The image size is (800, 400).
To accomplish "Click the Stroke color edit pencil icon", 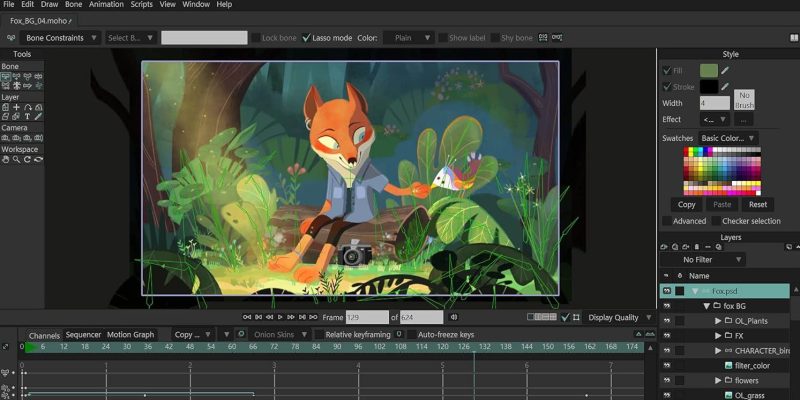I will pyautogui.click(x=724, y=87).
